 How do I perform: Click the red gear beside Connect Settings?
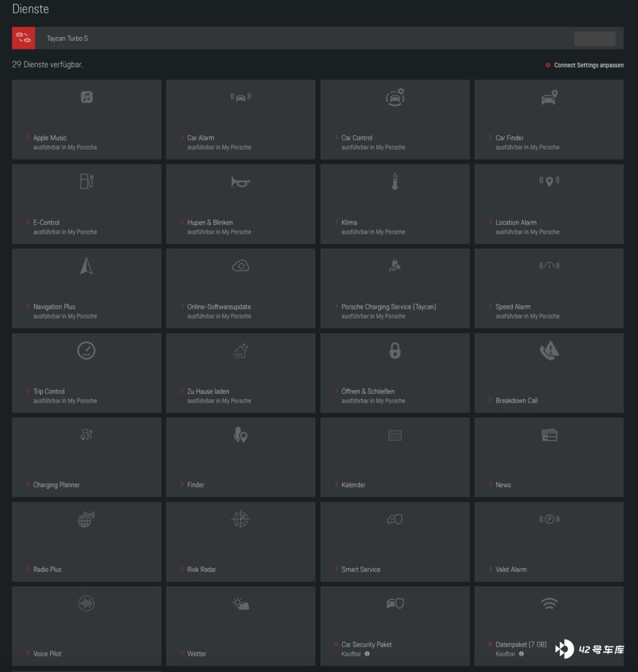pyautogui.click(x=548, y=65)
